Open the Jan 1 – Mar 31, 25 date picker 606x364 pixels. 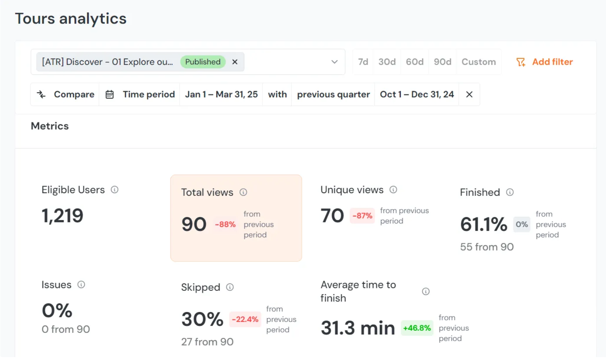pos(221,94)
